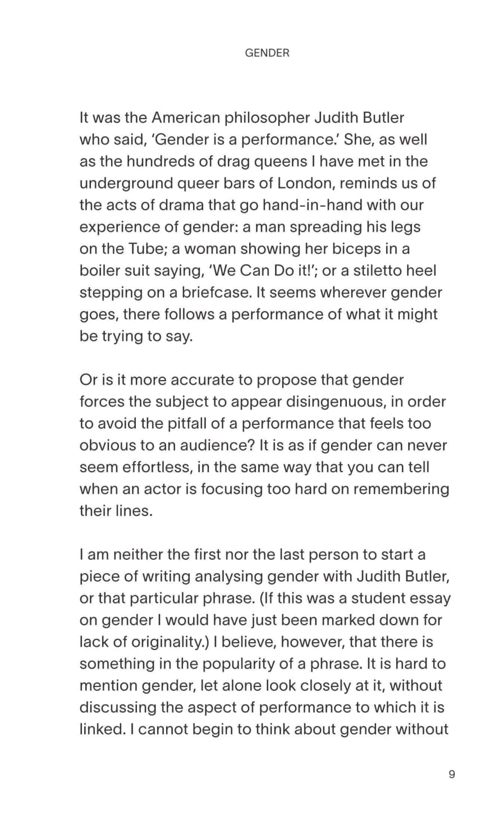Select the quote 'Gender is a performance.'
The height and width of the screenshot is (814, 504).
pyautogui.click(x=245, y=140)
